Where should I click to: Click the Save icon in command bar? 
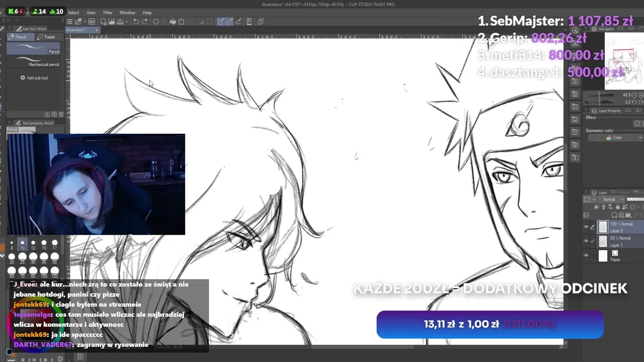click(x=120, y=22)
